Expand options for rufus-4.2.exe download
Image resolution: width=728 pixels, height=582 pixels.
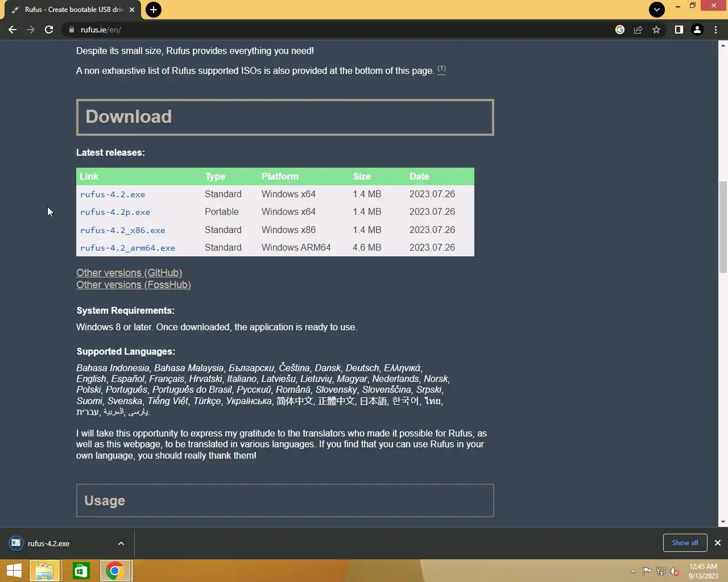(121, 543)
